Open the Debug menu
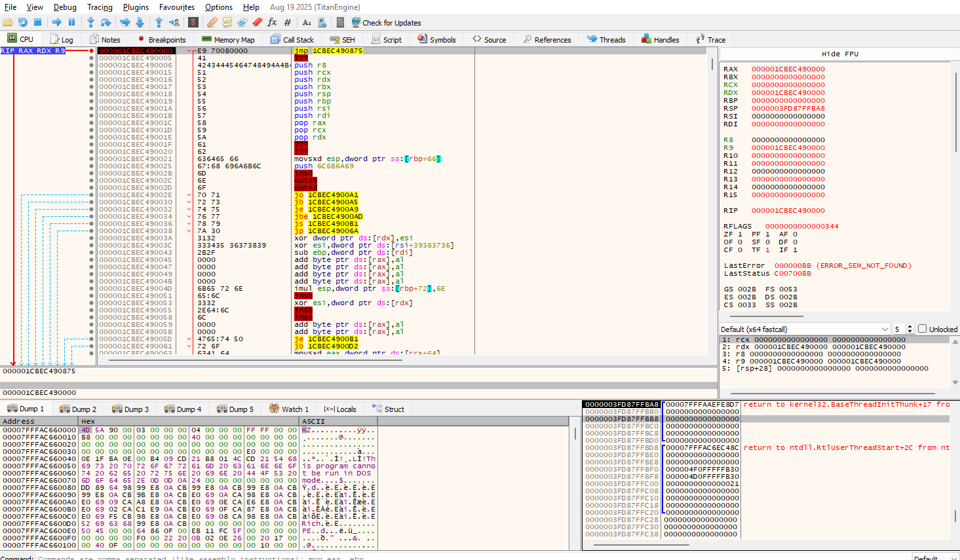 point(65,7)
